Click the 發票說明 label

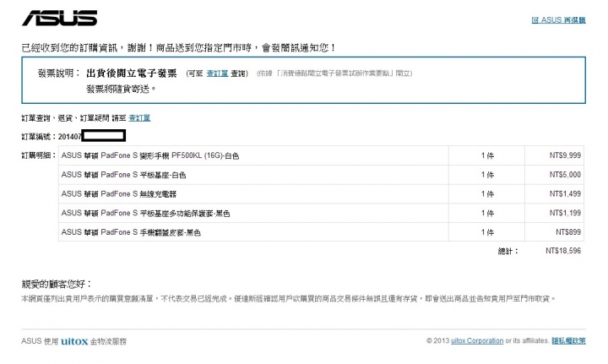(x=59, y=73)
